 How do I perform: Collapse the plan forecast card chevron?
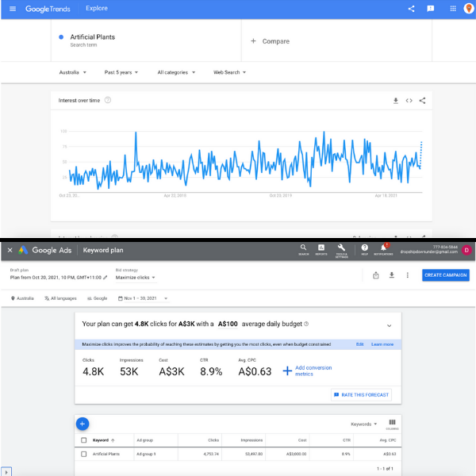pos(390,325)
